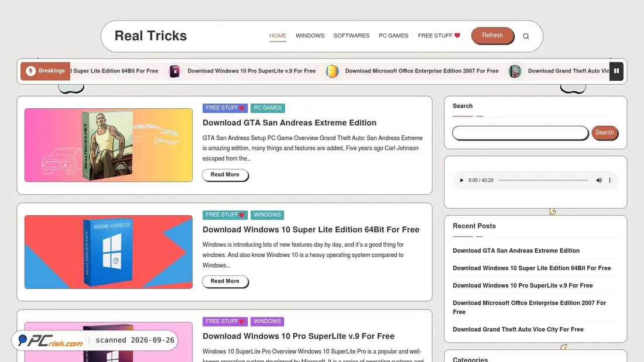Screen dimensions: 644x362
Task: Select WINDOWS tag on Pro SuperLite v.9 post
Action: pos(267,322)
